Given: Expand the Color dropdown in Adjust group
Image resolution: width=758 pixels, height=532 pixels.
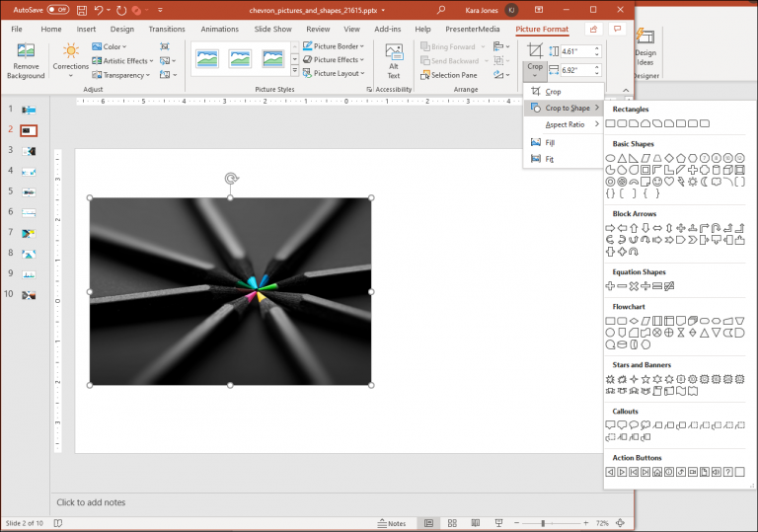Looking at the screenshot, I should click(109, 46).
